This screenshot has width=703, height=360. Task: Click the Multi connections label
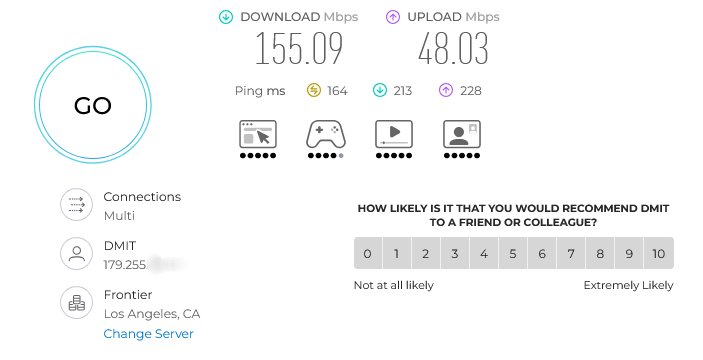click(x=119, y=216)
